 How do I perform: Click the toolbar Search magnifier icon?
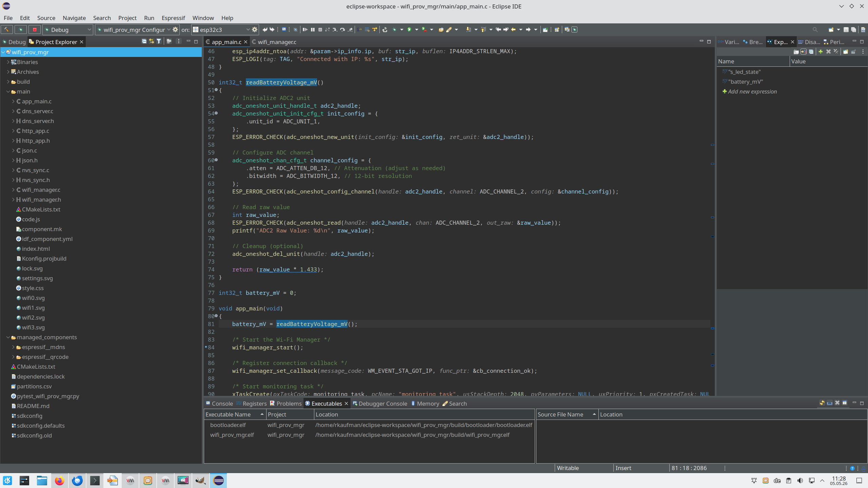(815, 29)
